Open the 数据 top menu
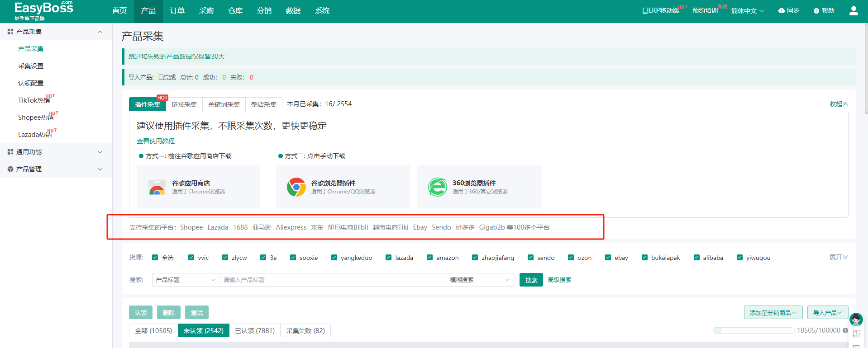 [x=293, y=11]
